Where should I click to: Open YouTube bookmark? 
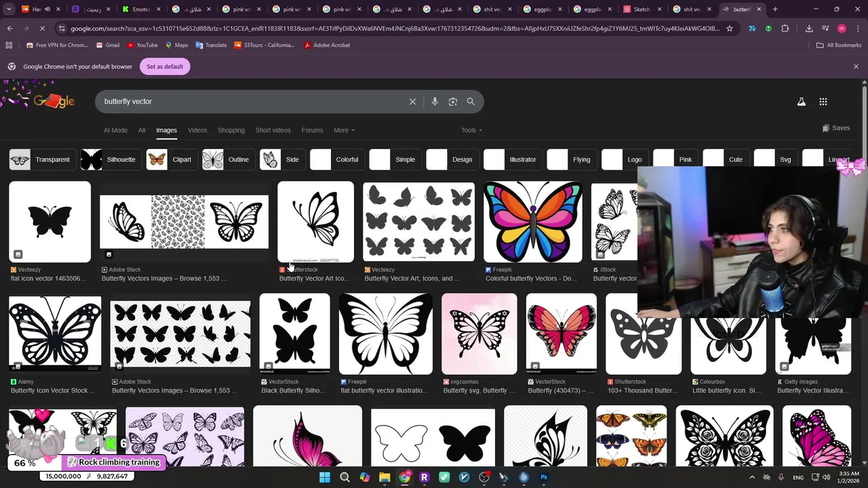142,45
